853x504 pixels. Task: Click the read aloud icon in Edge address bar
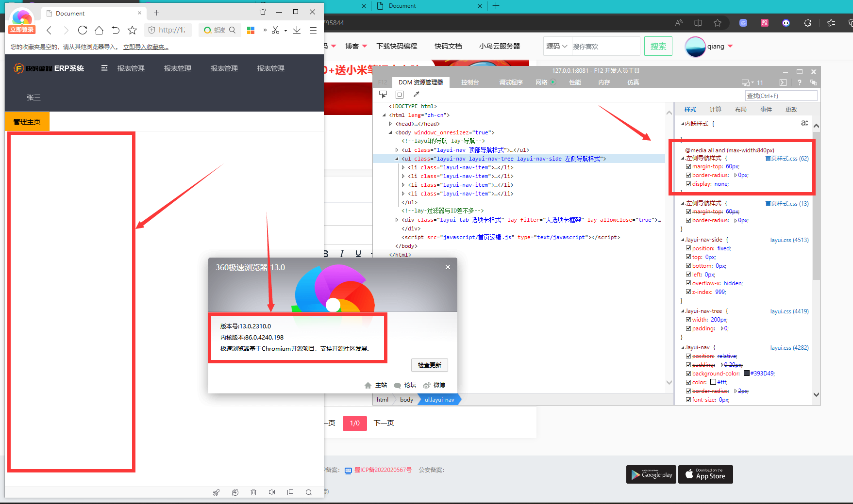(679, 23)
